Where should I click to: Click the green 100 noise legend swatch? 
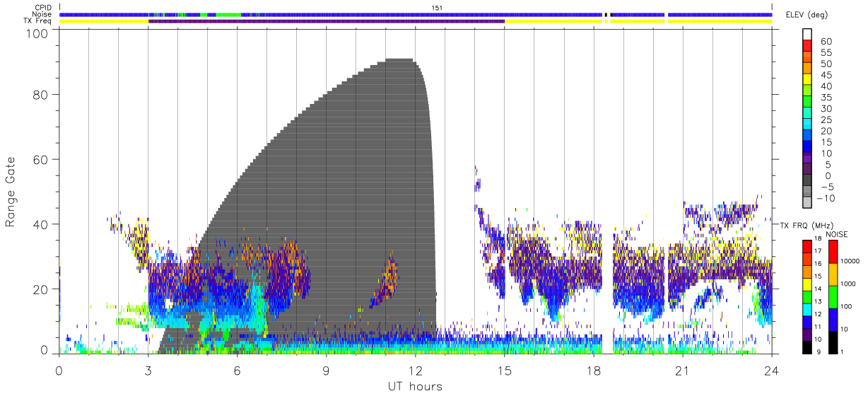point(832,297)
